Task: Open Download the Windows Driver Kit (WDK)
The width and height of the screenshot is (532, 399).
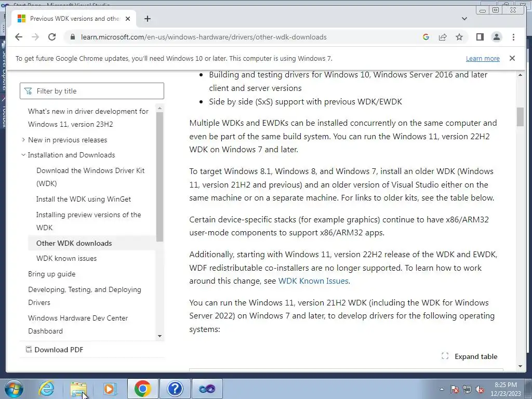Action: (90, 177)
